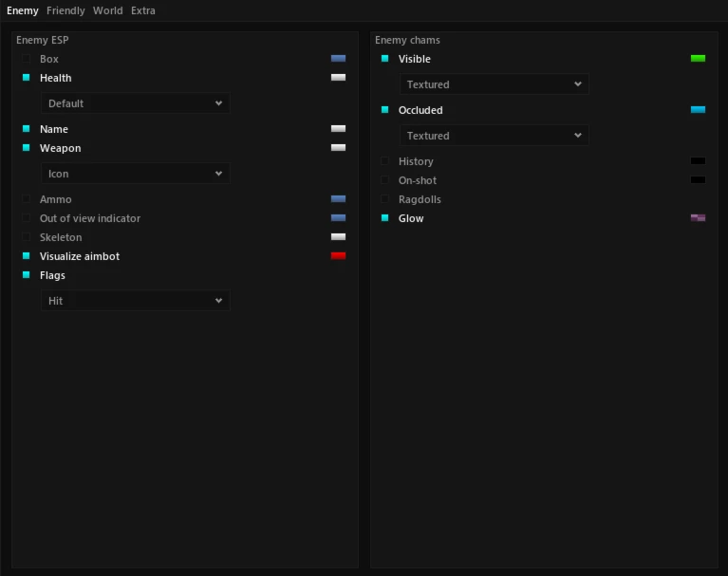728x576 pixels.
Task: Open the purple Glow color swatch
Action: point(698,217)
